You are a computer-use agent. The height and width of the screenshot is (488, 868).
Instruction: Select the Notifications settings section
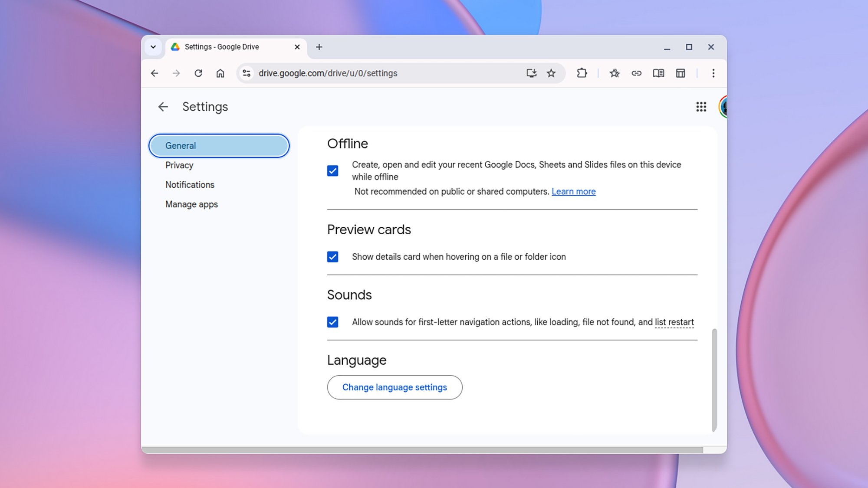point(190,185)
